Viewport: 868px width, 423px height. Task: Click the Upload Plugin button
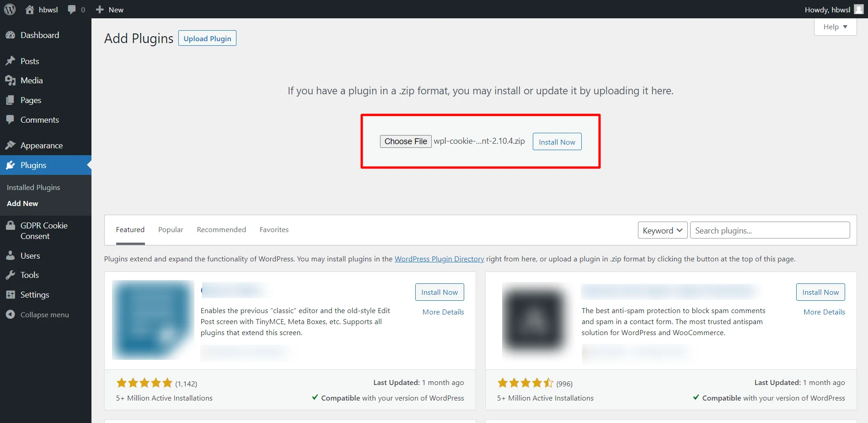[x=207, y=38]
